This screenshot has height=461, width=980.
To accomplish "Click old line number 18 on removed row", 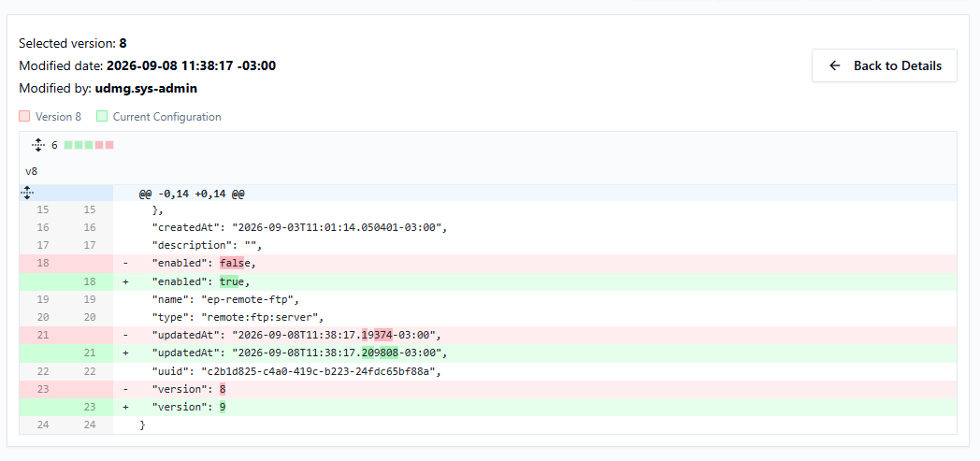I will (x=42, y=264).
